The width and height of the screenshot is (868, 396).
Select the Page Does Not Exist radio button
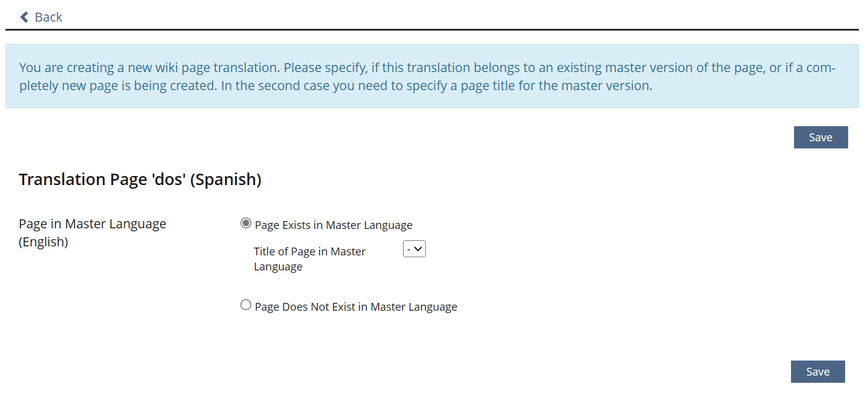click(245, 305)
